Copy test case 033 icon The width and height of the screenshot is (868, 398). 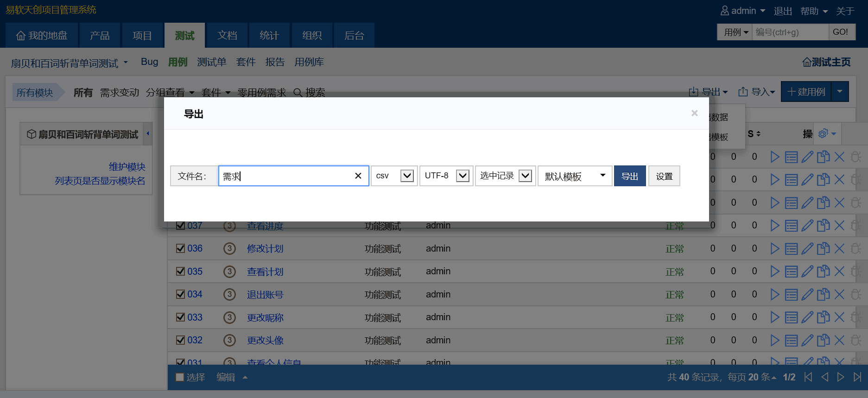(x=823, y=317)
